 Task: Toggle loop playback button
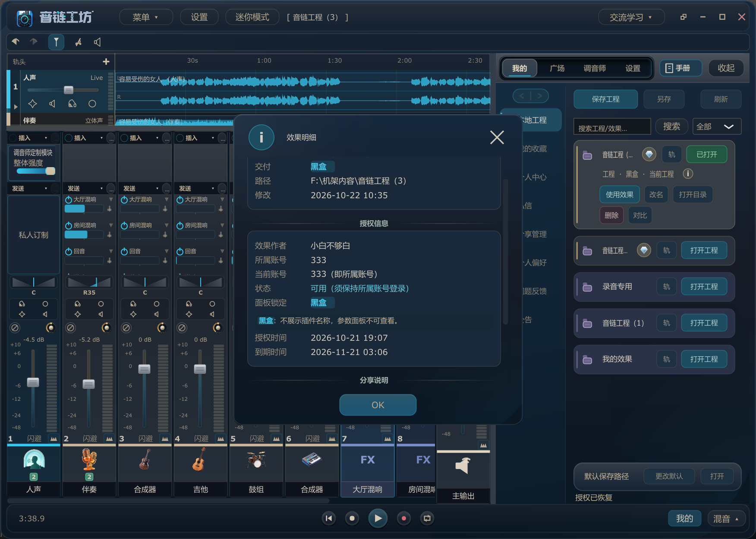click(x=427, y=518)
